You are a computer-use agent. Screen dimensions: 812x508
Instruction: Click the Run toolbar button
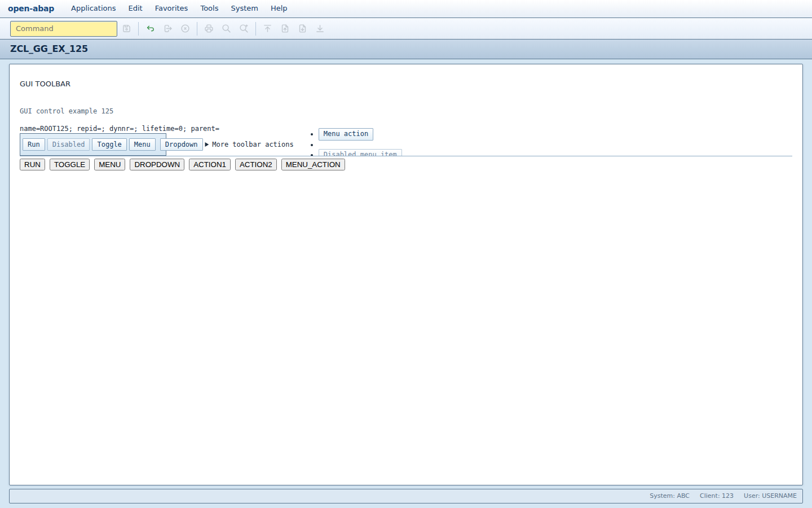(x=34, y=144)
